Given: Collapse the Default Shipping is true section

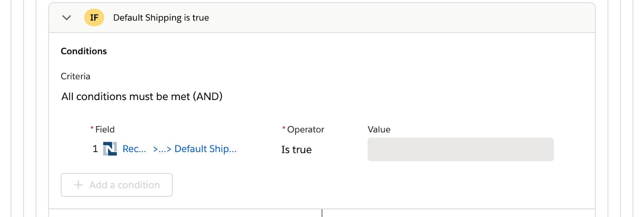Looking at the screenshot, I should point(67,18).
